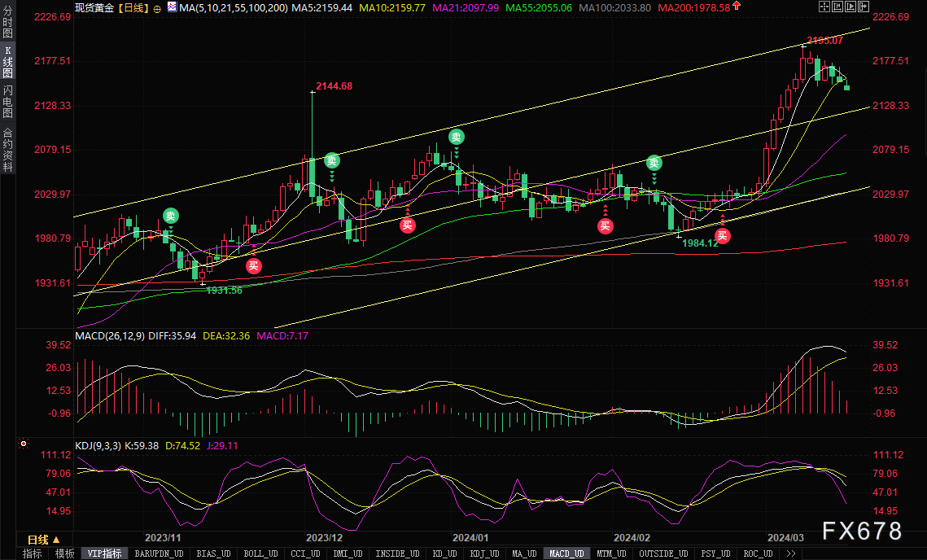Click the red up arrow beside MA200 value
The width and height of the screenshot is (927, 560).
737,6
